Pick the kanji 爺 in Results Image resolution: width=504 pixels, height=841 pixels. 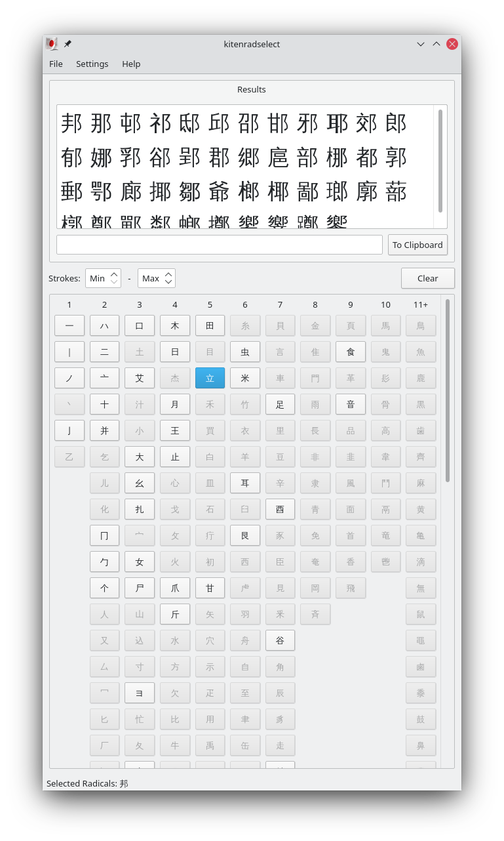tap(219, 192)
